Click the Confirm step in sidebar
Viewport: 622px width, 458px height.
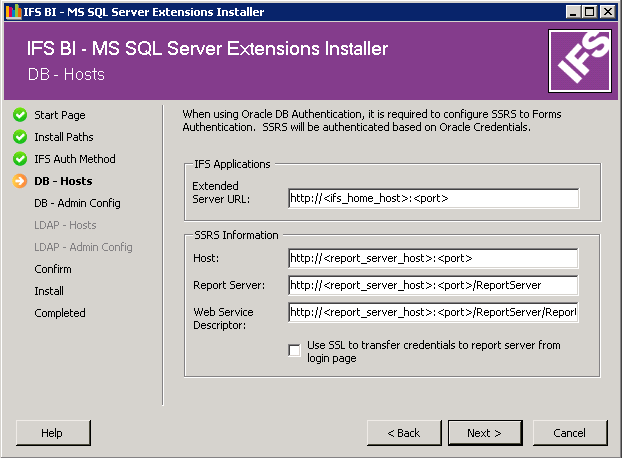point(53,269)
